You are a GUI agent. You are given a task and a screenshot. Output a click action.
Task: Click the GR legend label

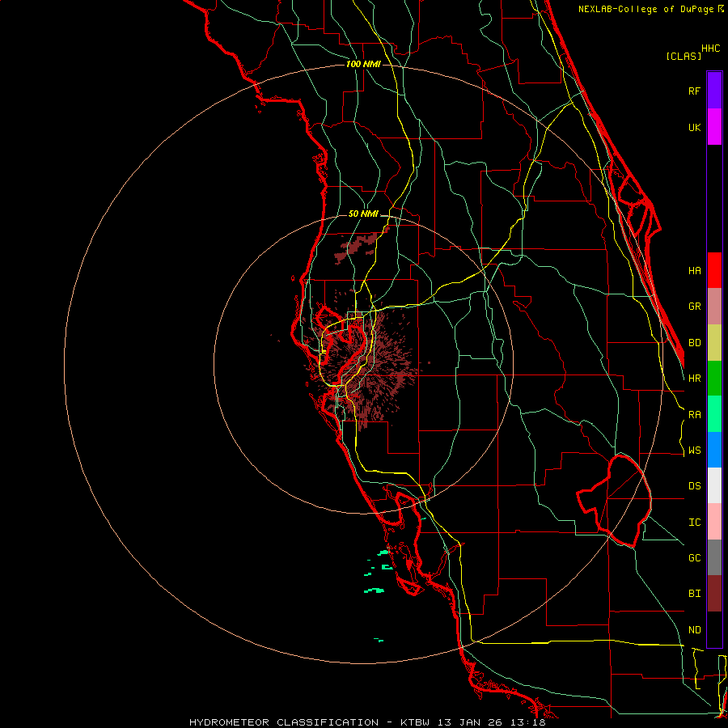(694, 307)
